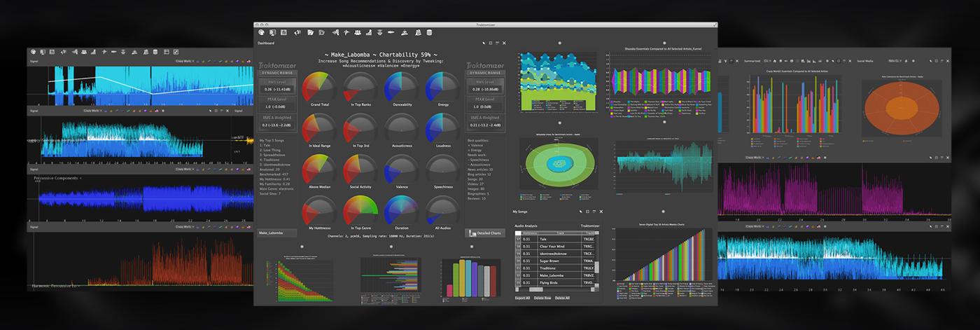Click the stacked papers icon in main toolbar
The width and height of the screenshot is (980, 330).
418,32
